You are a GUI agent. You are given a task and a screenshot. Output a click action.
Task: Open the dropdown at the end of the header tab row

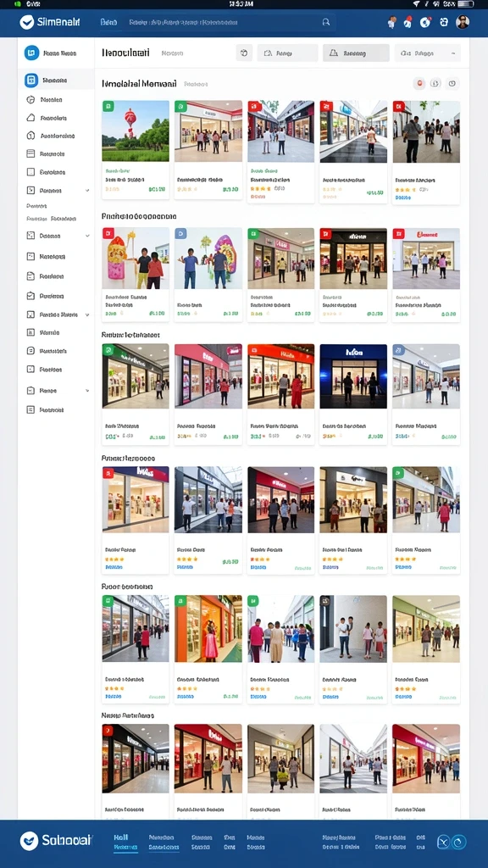(428, 53)
